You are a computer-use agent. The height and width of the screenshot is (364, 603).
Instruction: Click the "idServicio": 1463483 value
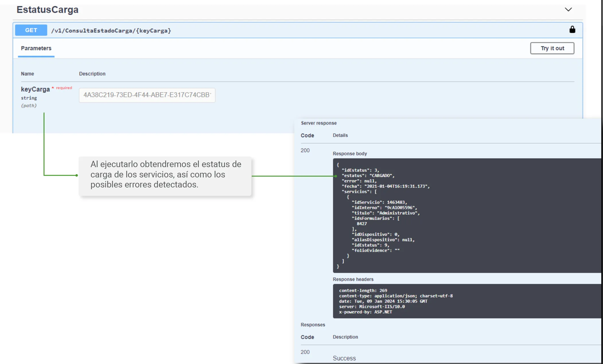[x=379, y=202]
